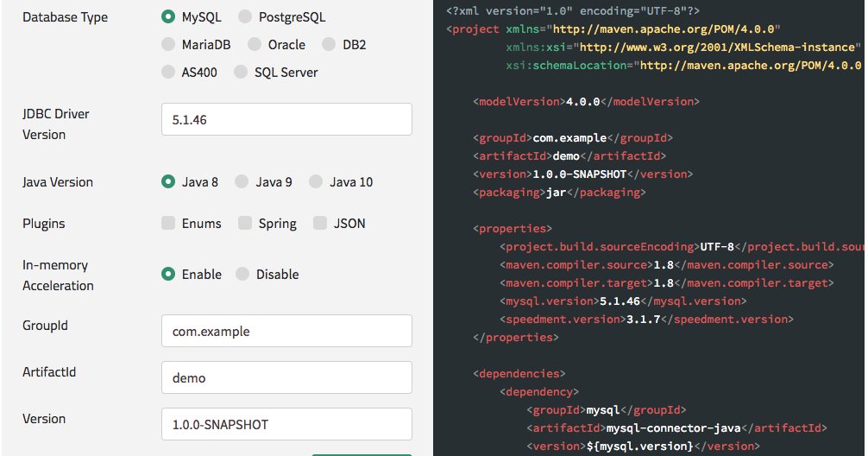This screenshot has width=868, height=456.
Task: Click the GroupId input field
Action: coord(286,331)
